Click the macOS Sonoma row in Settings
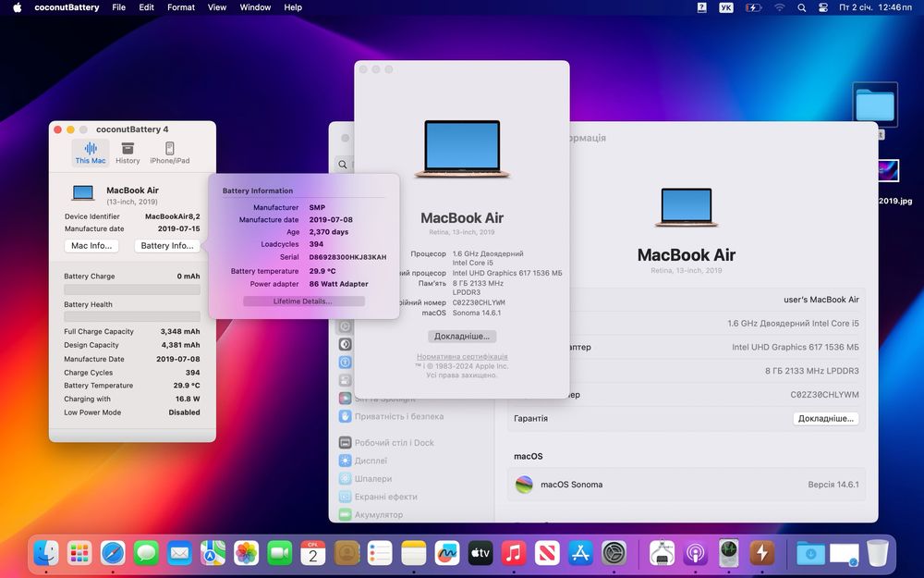Image resolution: width=924 pixels, height=578 pixels. pyautogui.click(x=687, y=485)
